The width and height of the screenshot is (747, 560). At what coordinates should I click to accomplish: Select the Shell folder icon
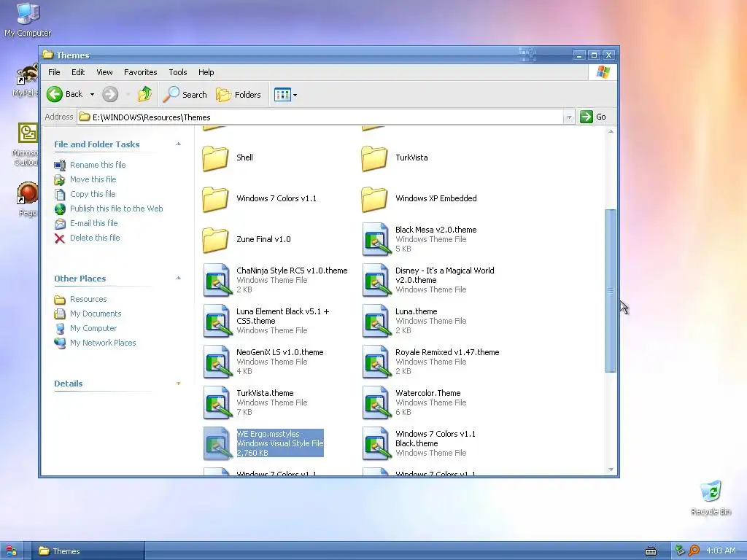click(215, 158)
